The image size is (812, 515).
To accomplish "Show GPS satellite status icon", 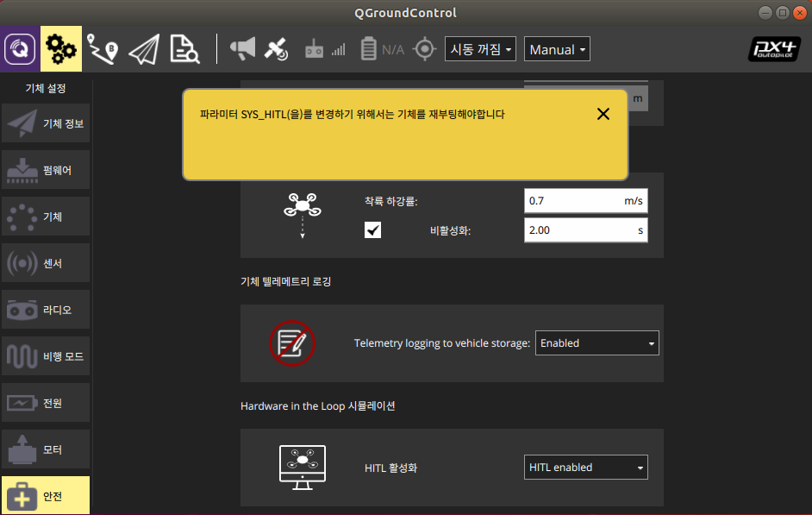I will click(x=276, y=49).
